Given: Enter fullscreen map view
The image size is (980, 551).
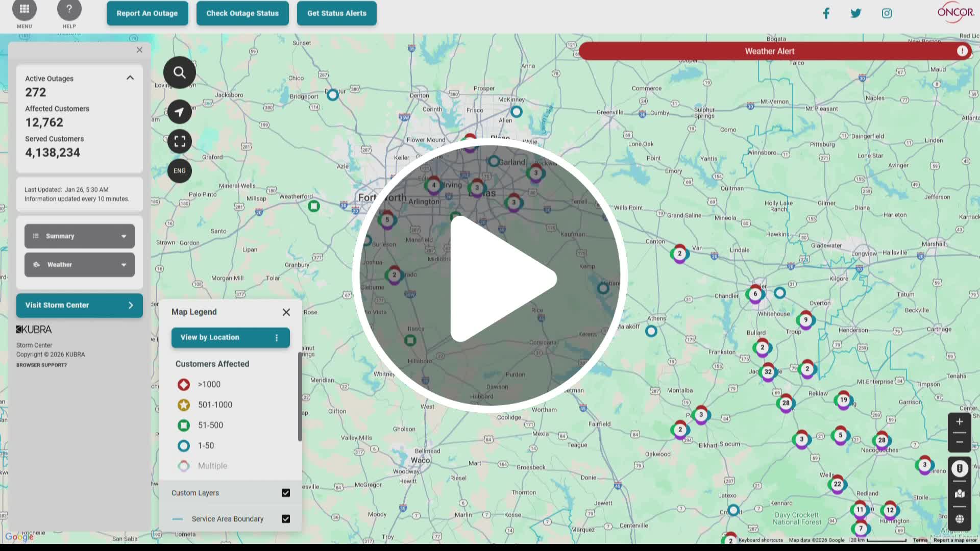Looking at the screenshot, I should pos(179,141).
